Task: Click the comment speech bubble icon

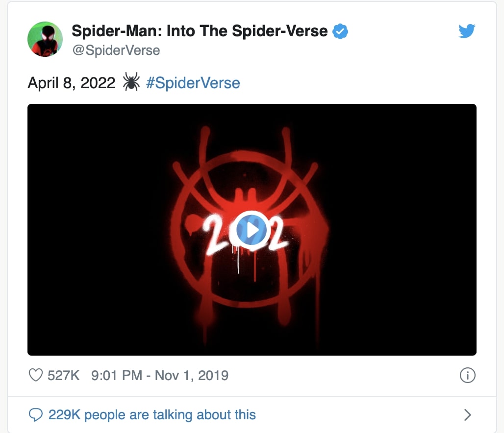Action: [x=35, y=414]
